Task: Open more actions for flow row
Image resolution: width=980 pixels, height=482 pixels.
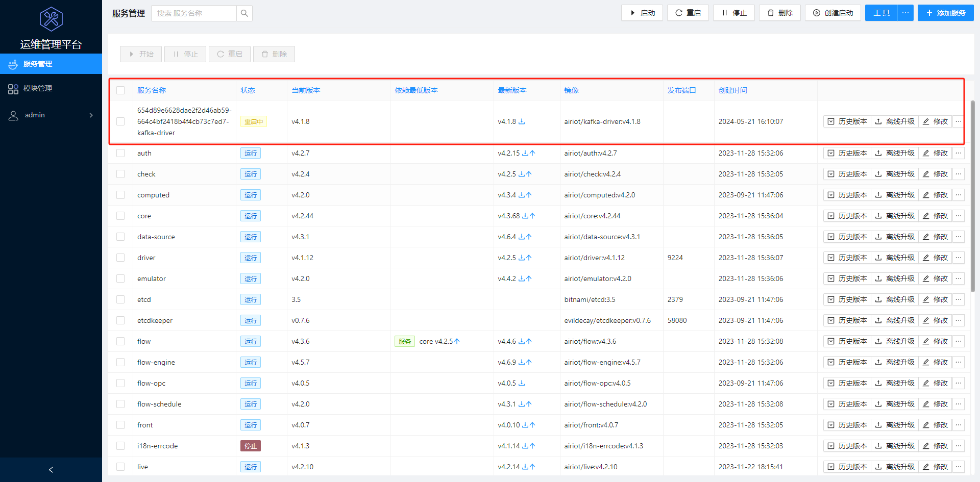Action: pos(959,341)
